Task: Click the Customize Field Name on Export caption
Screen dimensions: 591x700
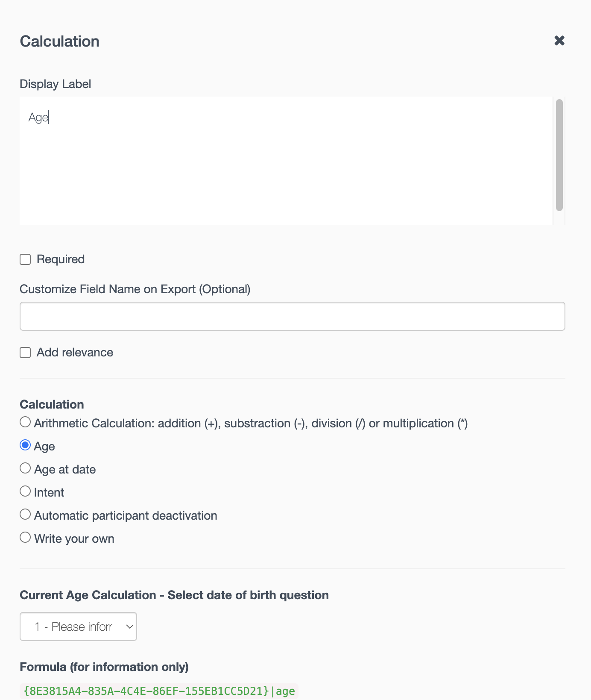Action: (x=135, y=289)
